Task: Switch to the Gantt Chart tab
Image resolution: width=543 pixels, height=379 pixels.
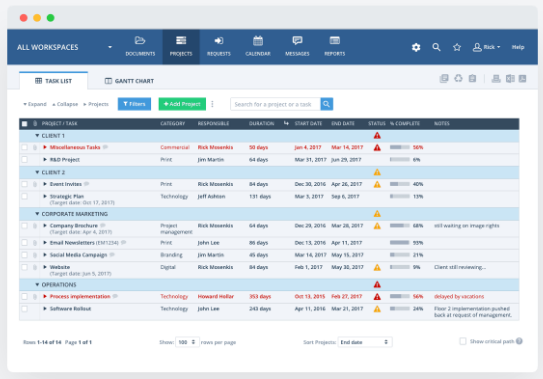Action: [x=129, y=81]
